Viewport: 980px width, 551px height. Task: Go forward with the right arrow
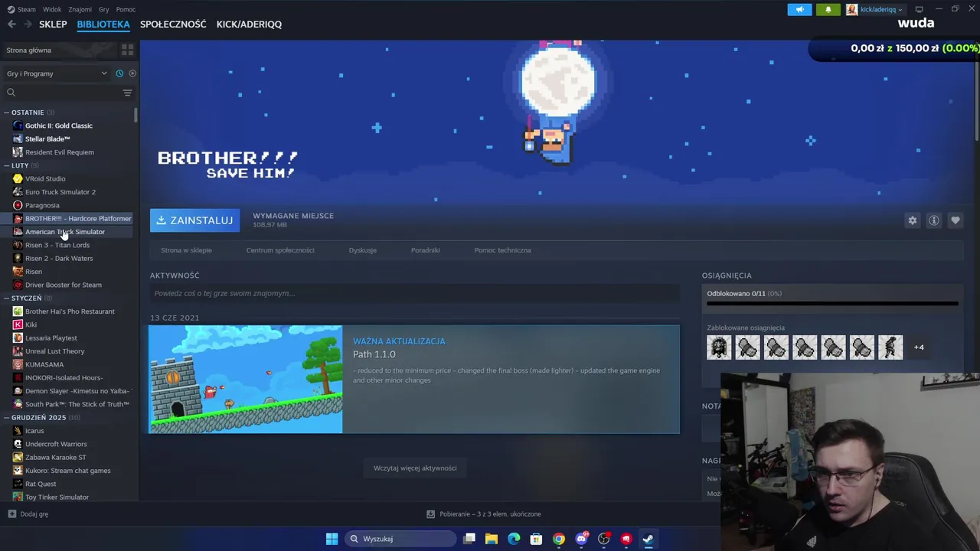click(x=28, y=24)
